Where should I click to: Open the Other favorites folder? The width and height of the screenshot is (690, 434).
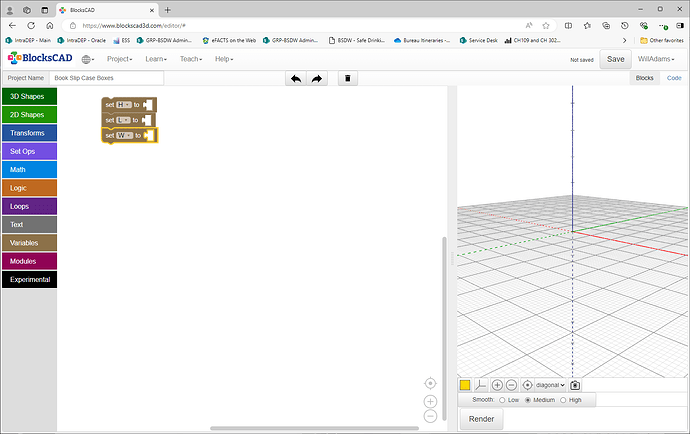[662, 40]
